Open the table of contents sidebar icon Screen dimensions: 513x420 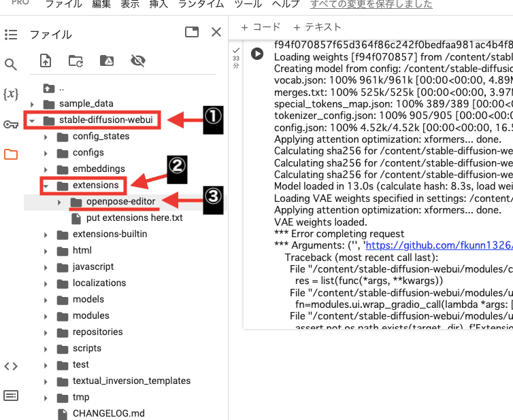11,35
